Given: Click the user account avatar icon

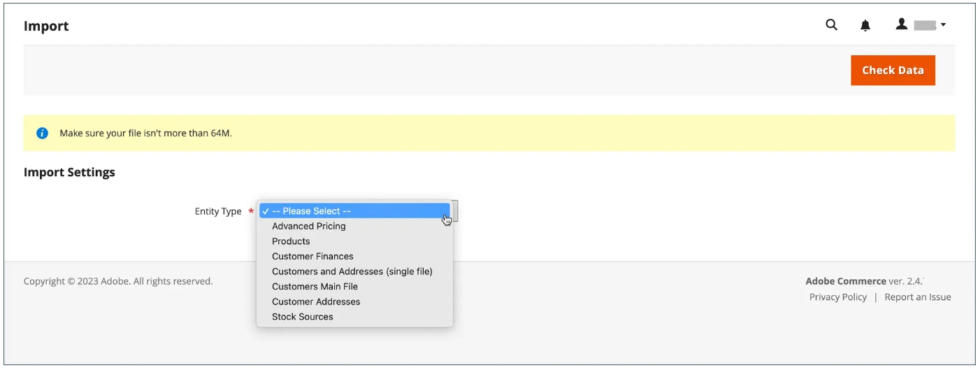Looking at the screenshot, I should (x=902, y=24).
